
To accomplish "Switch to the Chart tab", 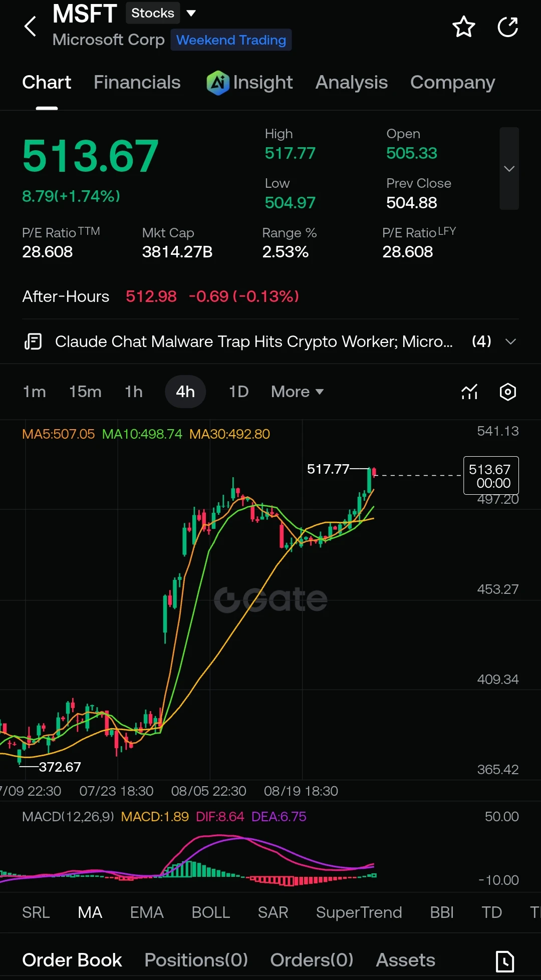I will pyautogui.click(x=47, y=83).
